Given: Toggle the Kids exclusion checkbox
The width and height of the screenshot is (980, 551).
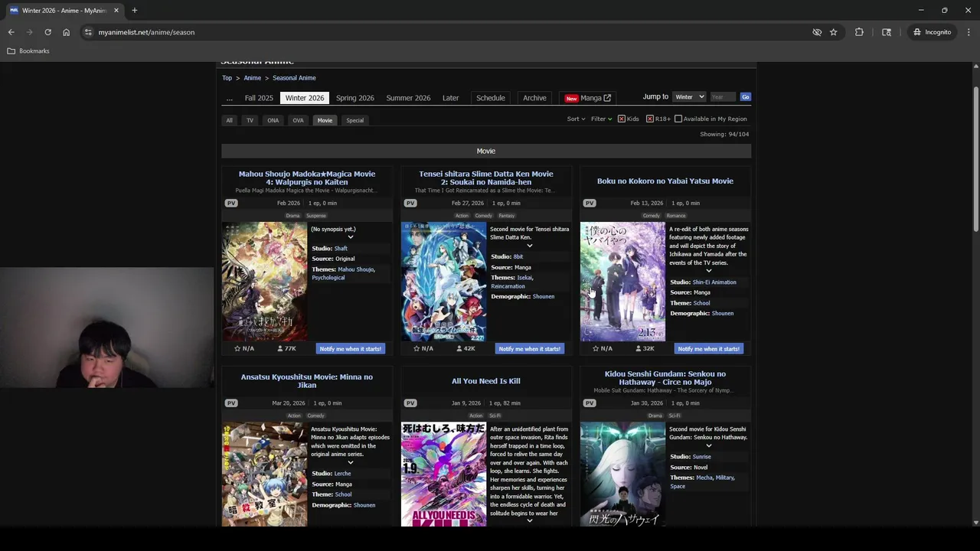Looking at the screenshot, I should pyautogui.click(x=621, y=119).
